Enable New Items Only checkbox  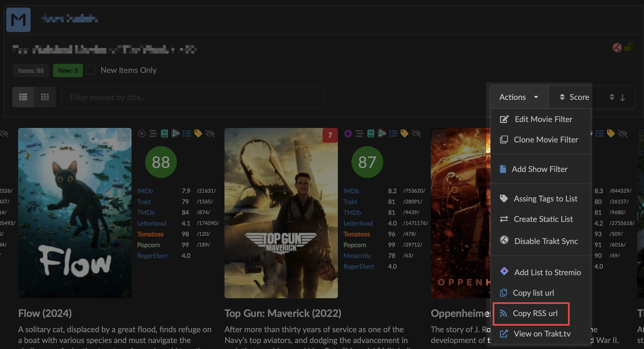pyautogui.click(x=91, y=70)
